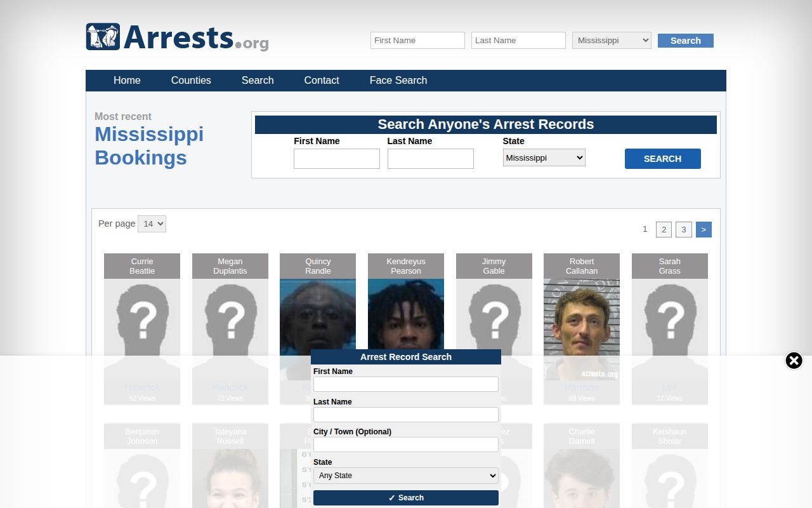Open Sarah Grass's placeholder photo
812x508 pixels.
pyautogui.click(x=670, y=330)
